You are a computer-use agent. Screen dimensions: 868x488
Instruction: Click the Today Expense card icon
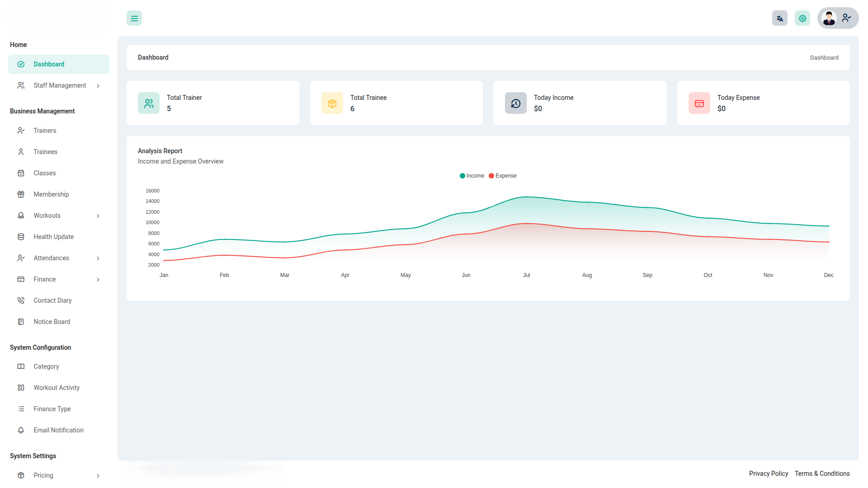point(699,103)
